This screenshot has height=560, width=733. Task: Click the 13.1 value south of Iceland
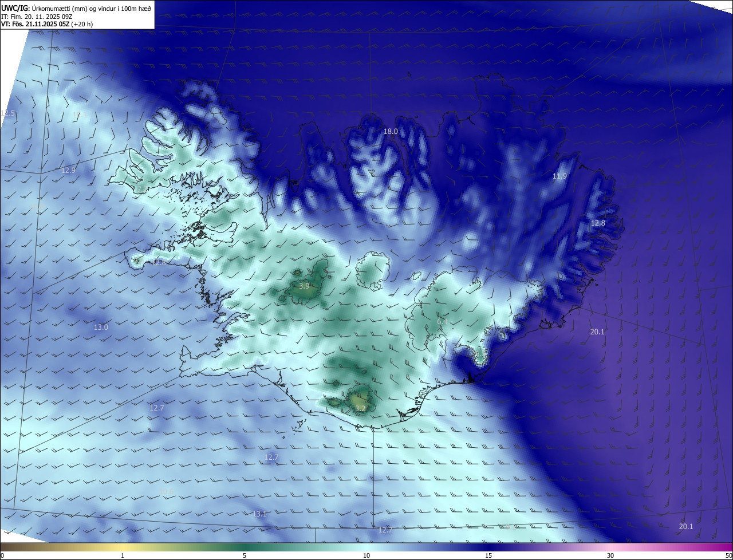click(259, 514)
